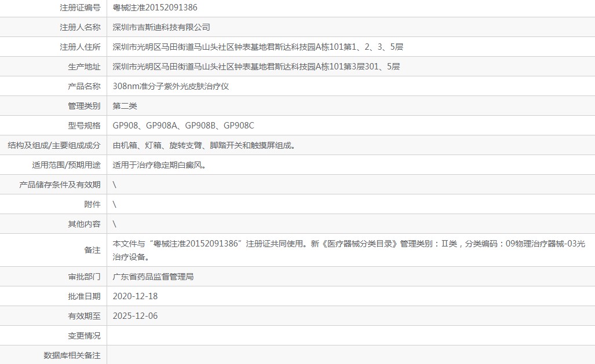Click the 审批部门 label
The image size is (595, 364).
84,277
